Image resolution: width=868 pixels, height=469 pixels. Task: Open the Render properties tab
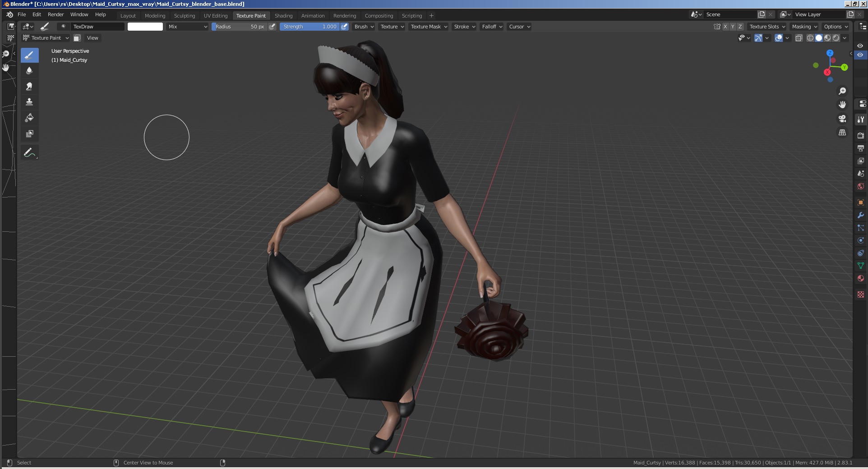click(861, 135)
